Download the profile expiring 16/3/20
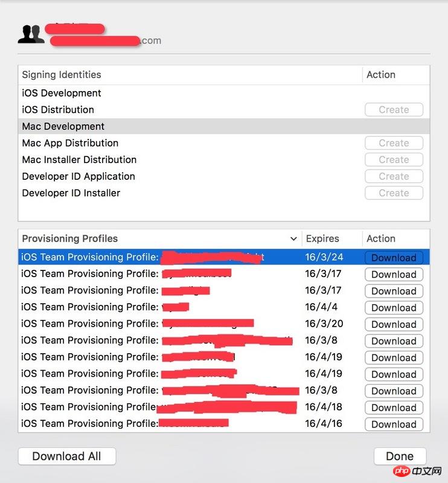The image size is (448, 483). click(394, 324)
